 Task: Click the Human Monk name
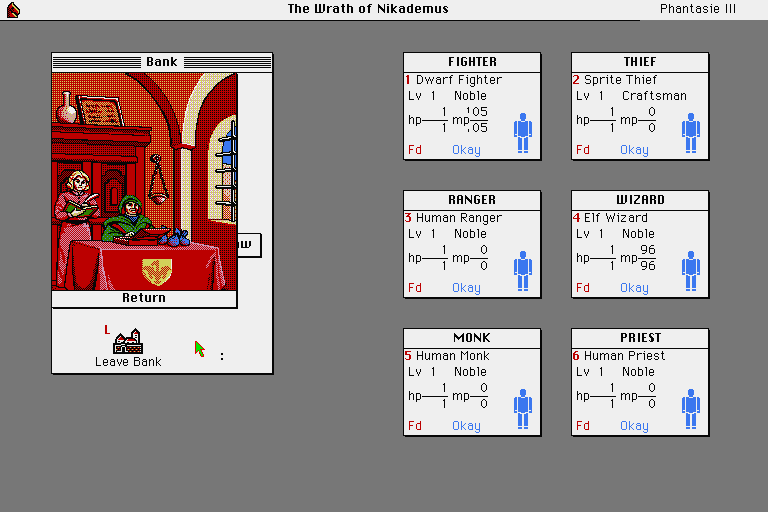(x=453, y=356)
